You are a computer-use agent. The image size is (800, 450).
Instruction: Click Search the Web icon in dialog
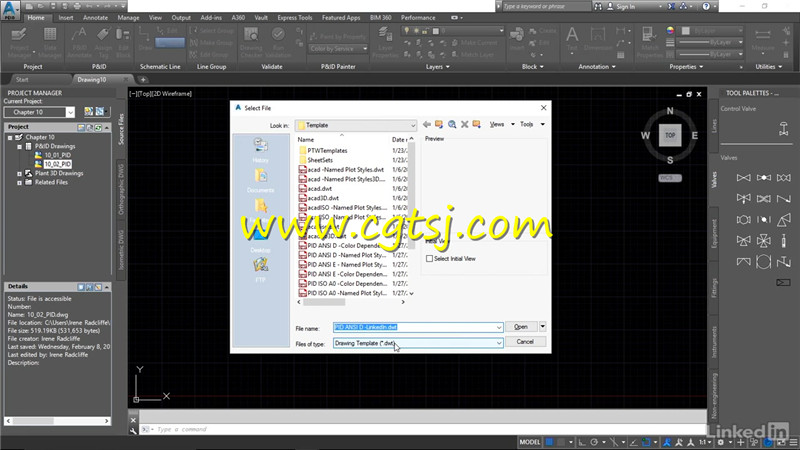452,124
